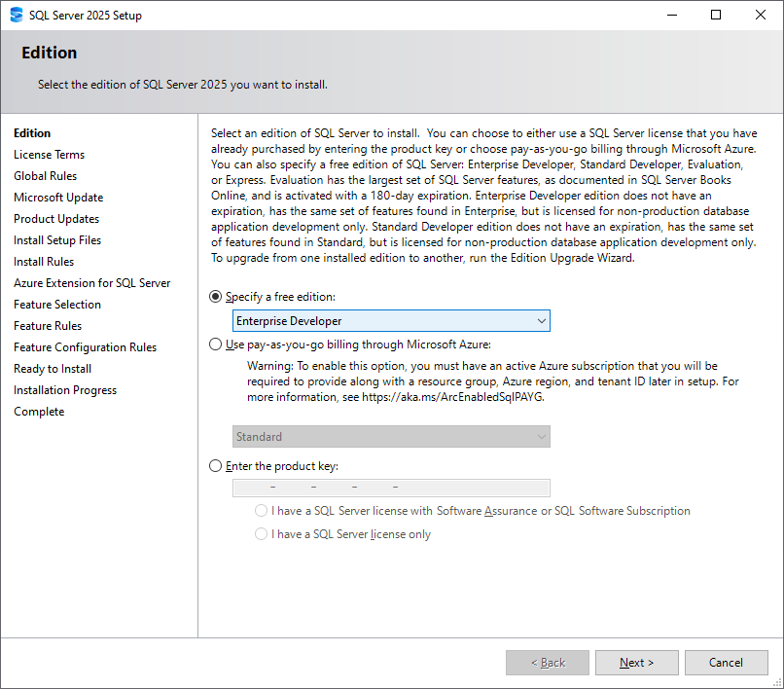
Task: Go to the Next setup page
Action: (x=636, y=663)
